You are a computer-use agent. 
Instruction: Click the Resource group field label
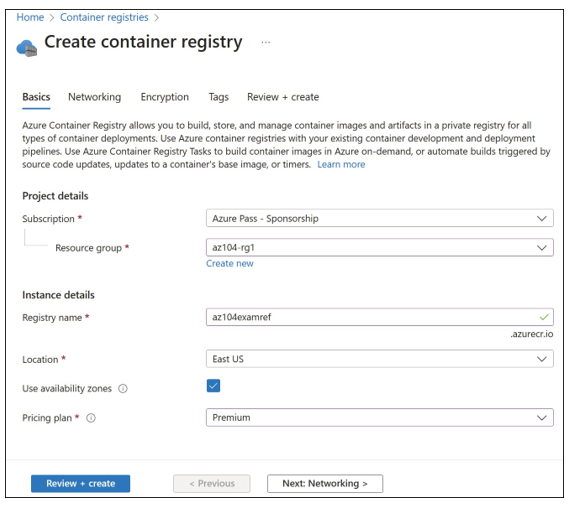pyautogui.click(x=88, y=248)
